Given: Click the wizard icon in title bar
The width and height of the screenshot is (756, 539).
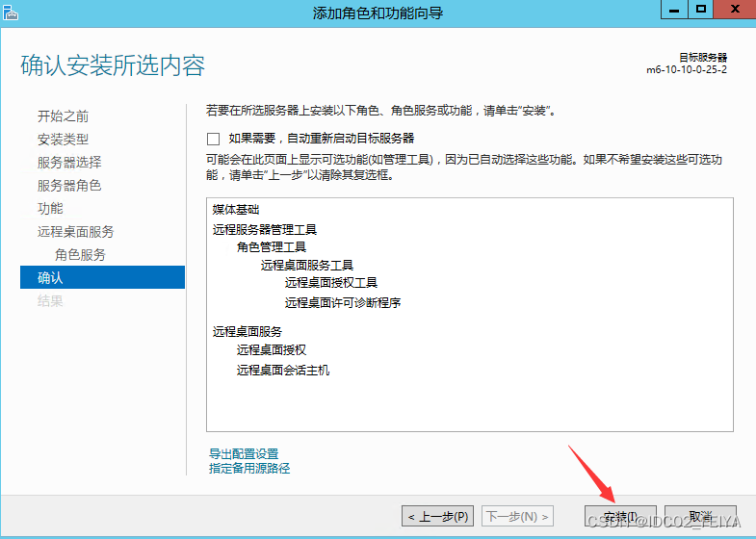Looking at the screenshot, I should 11,13.
